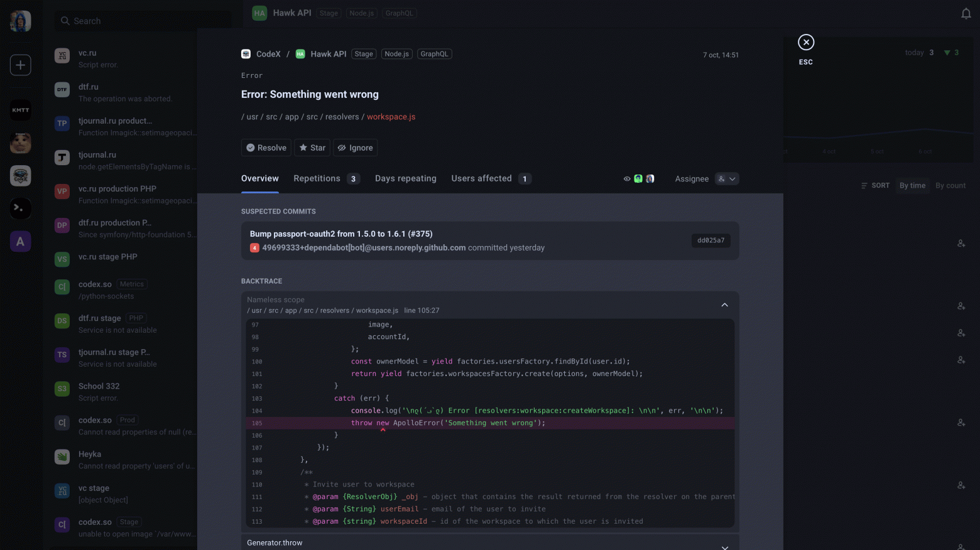980x550 pixels.
Task: Open the Days repeating tab
Action: coord(406,179)
